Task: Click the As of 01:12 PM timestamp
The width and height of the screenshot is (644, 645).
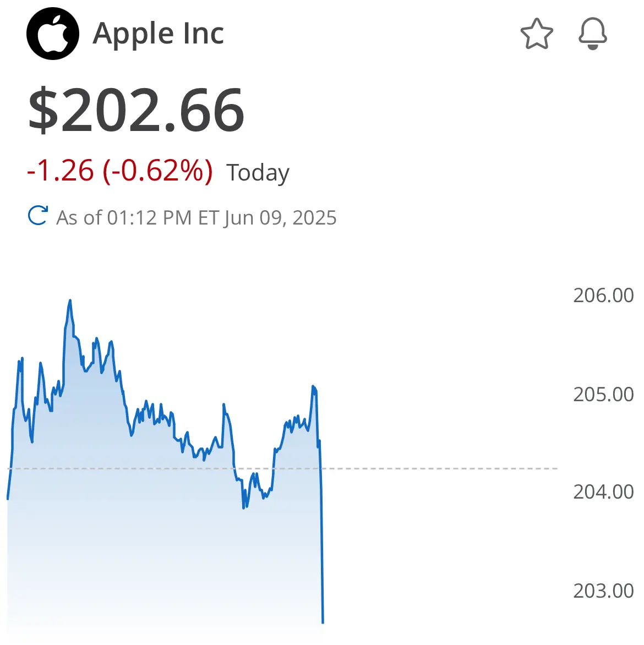Action: [x=197, y=217]
